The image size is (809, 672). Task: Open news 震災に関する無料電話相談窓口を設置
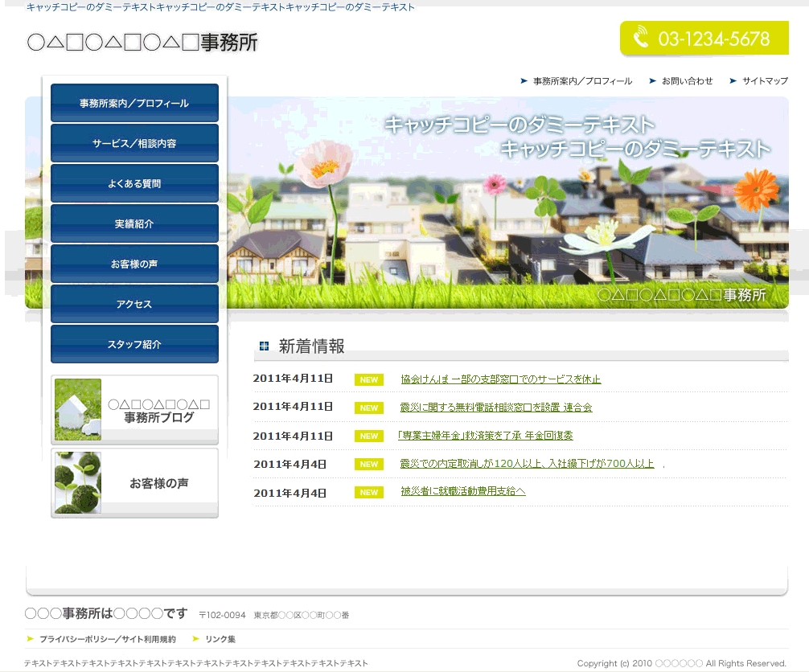[x=496, y=408]
